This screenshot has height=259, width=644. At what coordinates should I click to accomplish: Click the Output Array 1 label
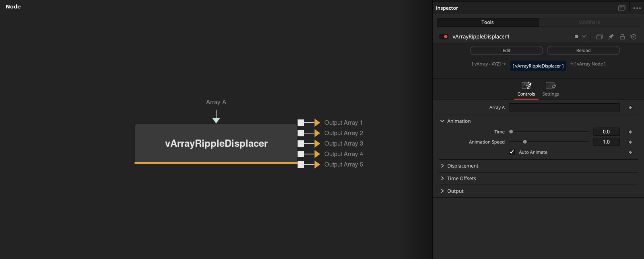pyautogui.click(x=344, y=123)
